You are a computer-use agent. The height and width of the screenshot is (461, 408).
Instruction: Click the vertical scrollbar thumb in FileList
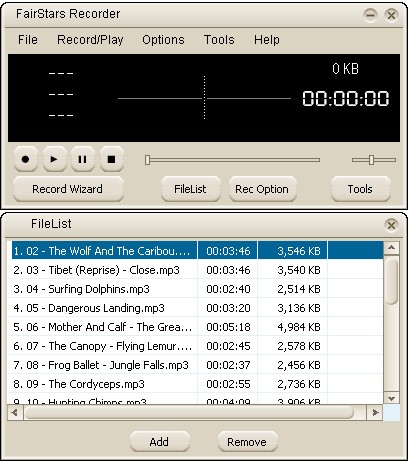(x=392, y=281)
